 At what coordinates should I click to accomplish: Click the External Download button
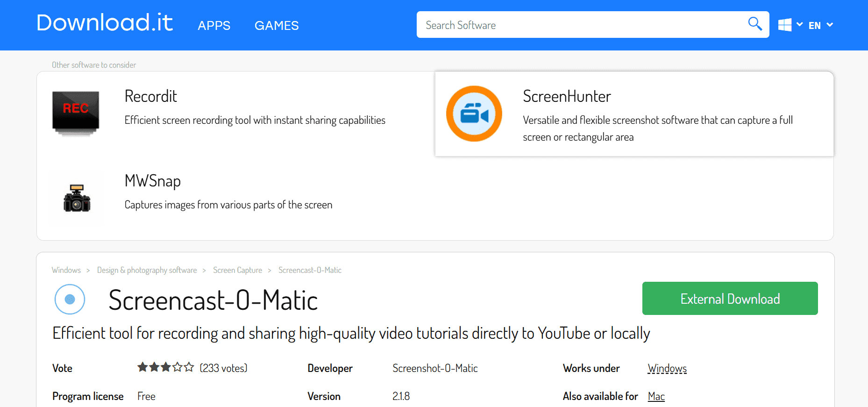coord(730,298)
